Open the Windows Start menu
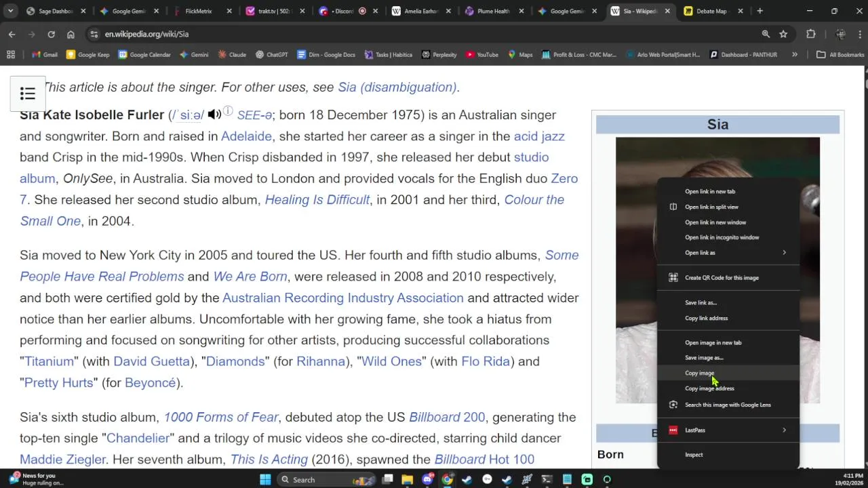 (265, 480)
